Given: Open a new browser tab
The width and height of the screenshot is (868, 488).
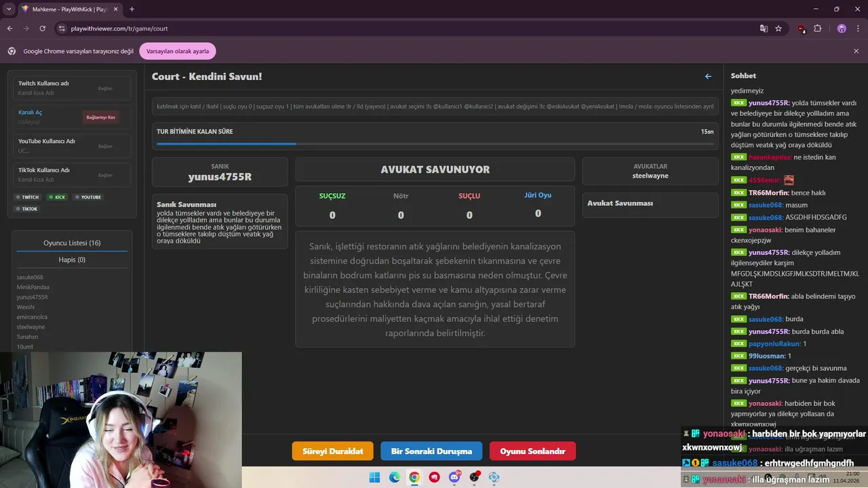Looking at the screenshot, I should 132,9.
